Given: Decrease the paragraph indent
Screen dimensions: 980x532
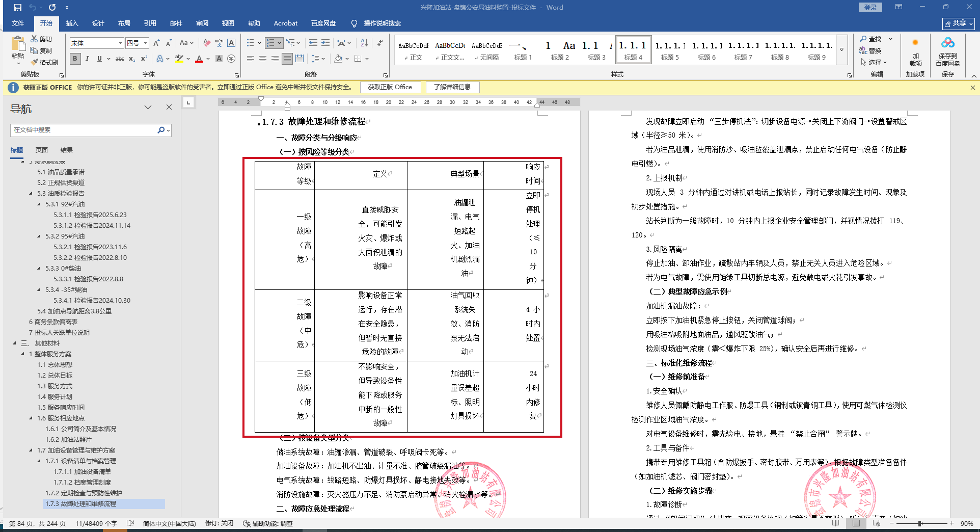Looking at the screenshot, I should (313, 43).
